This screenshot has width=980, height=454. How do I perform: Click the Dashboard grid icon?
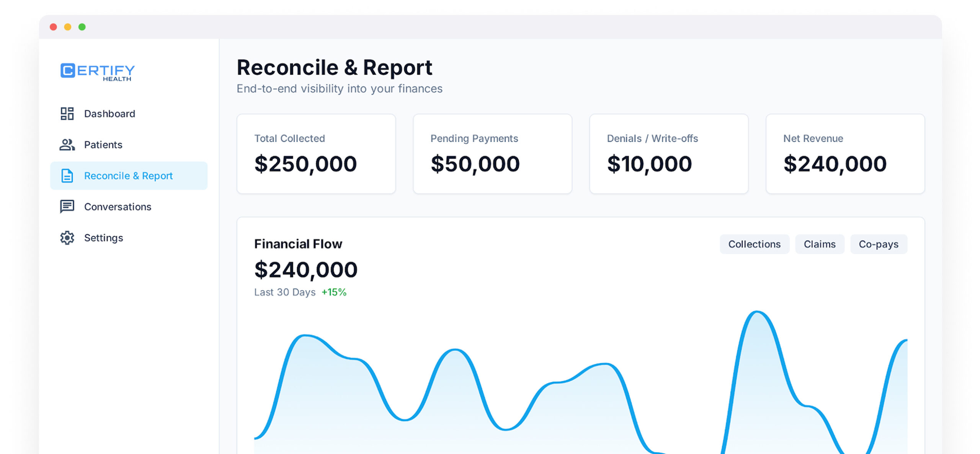[67, 114]
